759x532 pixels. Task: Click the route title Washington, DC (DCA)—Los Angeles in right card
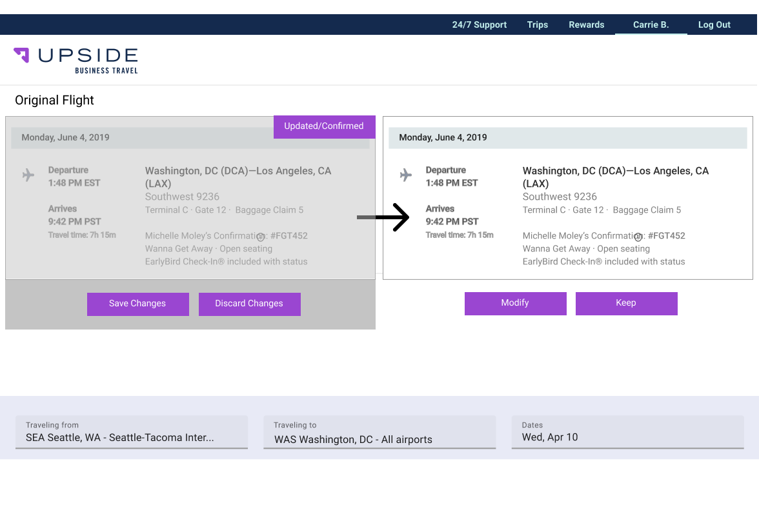pos(616,177)
